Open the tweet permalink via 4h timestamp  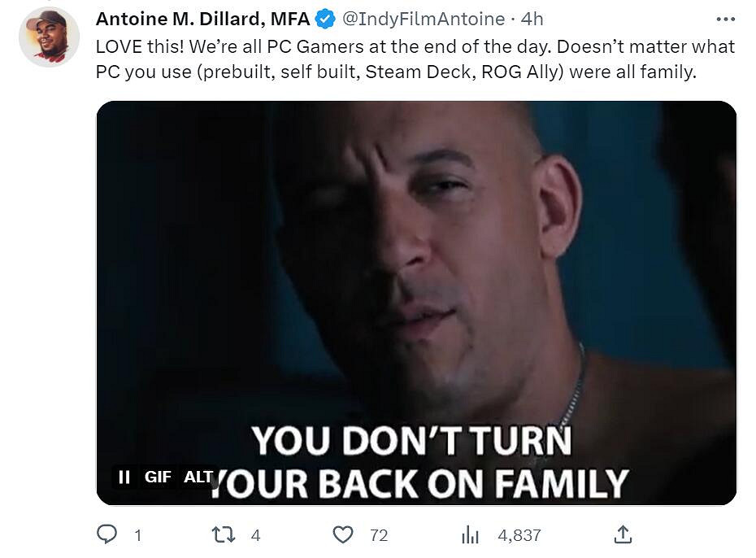tap(532, 20)
